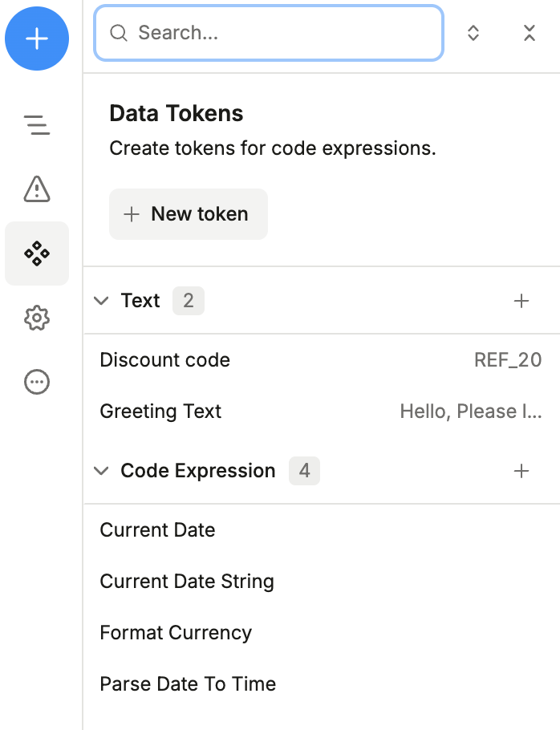The width and height of the screenshot is (560, 730).
Task: Select the warning triangle sidebar icon
Action: [37, 190]
